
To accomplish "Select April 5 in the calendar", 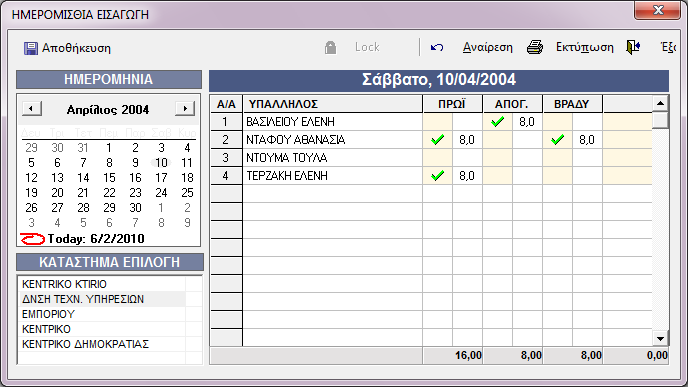I will [x=31, y=163].
